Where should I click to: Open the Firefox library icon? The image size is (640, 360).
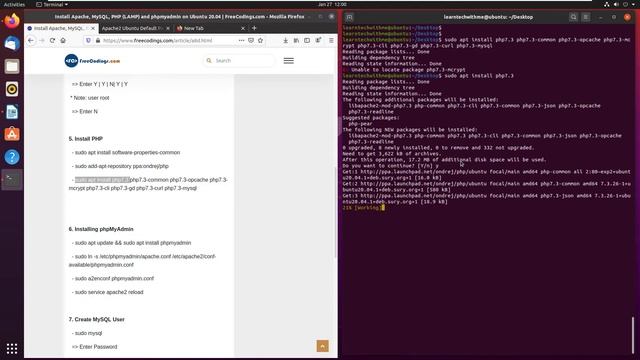coord(296,40)
